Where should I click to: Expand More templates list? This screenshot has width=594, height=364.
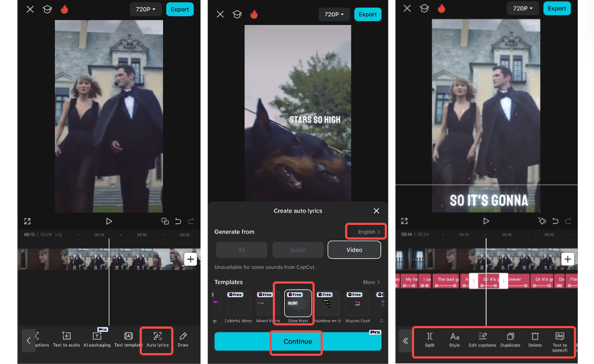[x=371, y=282]
